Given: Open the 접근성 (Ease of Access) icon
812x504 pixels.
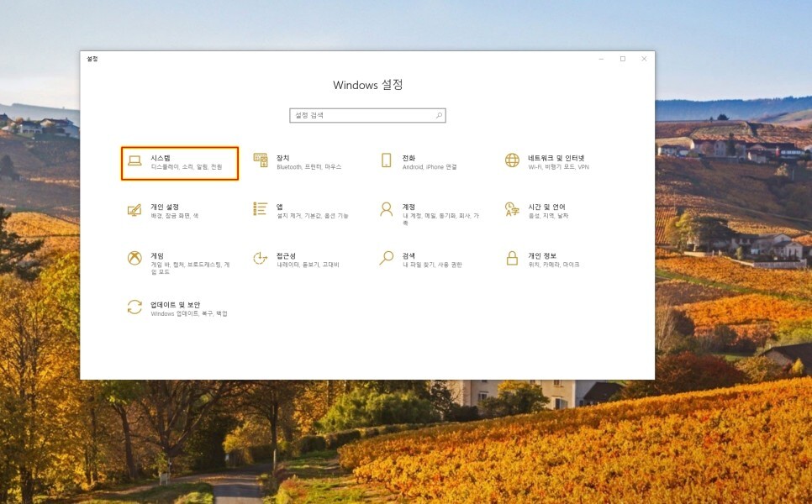Looking at the screenshot, I should point(261,258).
